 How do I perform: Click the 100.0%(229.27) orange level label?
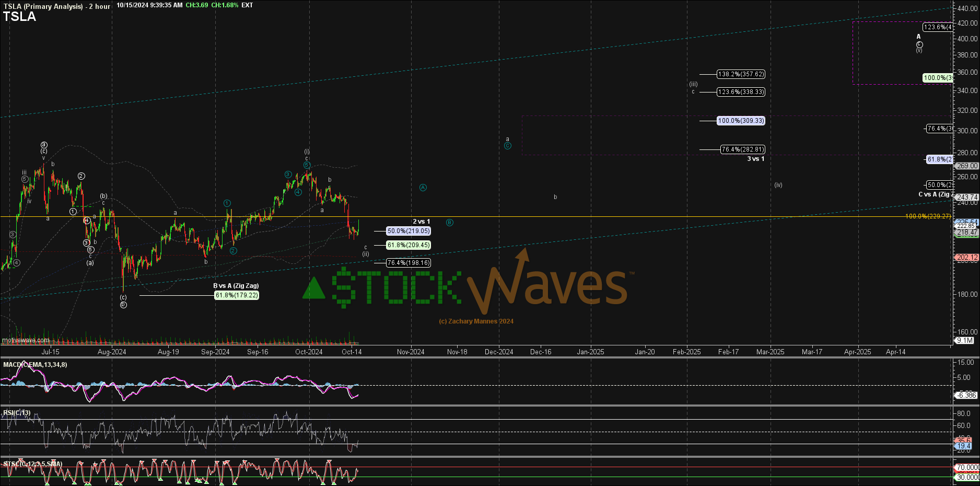point(928,216)
